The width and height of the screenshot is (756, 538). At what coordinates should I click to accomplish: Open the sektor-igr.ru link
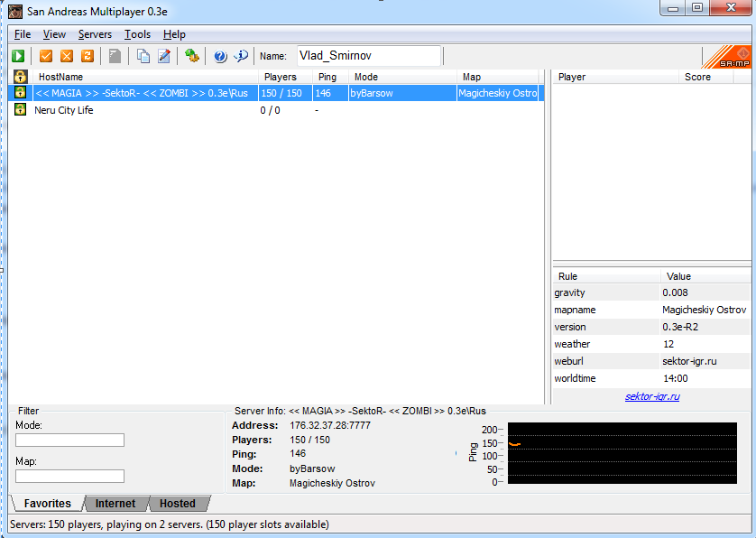pos(652,396)
